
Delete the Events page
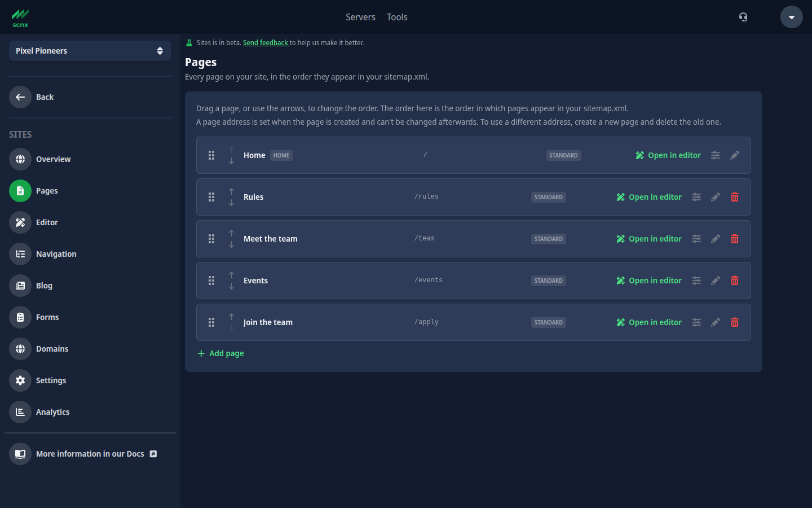(735, 281)
